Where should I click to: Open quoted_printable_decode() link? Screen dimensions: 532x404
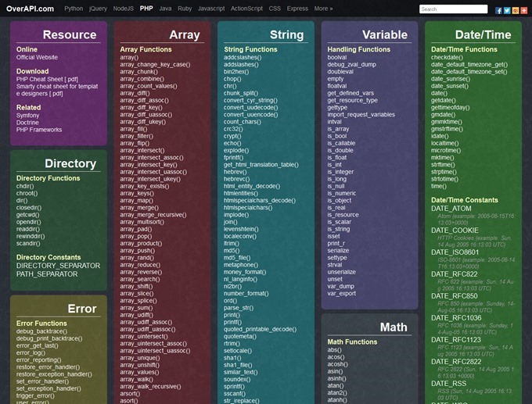261,329
